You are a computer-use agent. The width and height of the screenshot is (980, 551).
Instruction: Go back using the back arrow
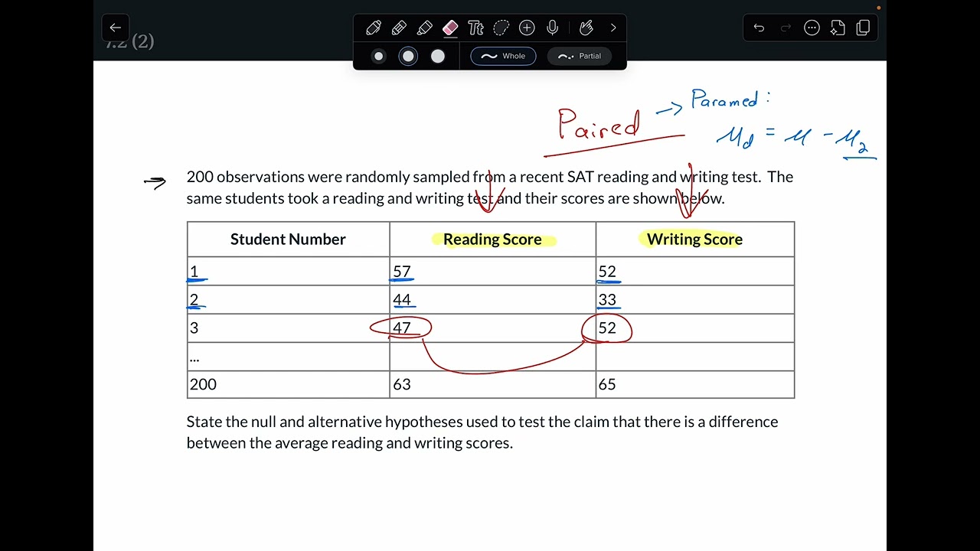click(x=115, y=28)
